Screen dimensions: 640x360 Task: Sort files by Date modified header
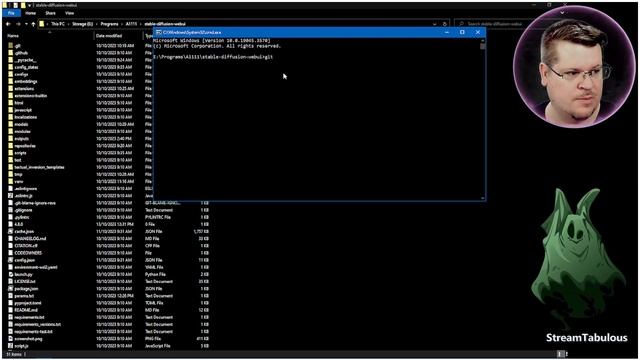tap(109, 36)
